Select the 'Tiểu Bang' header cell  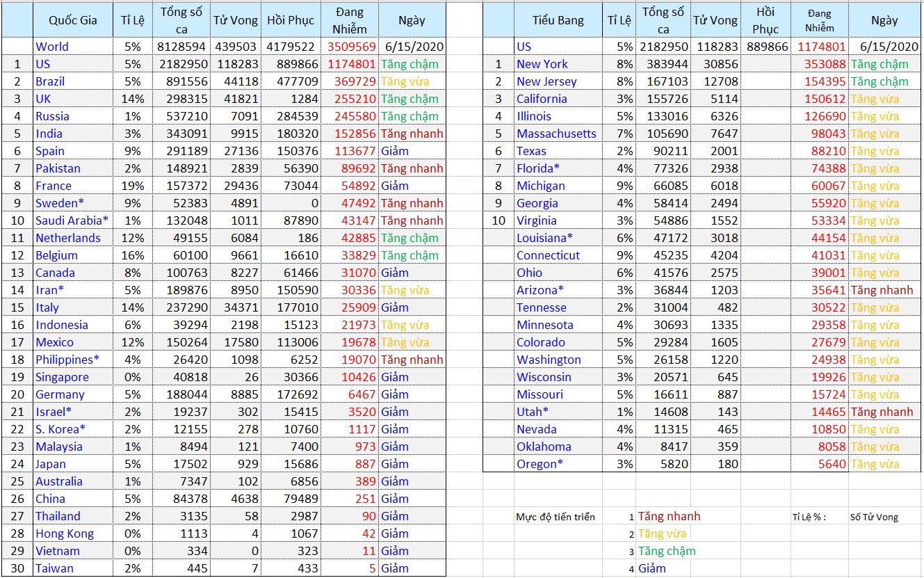[558, 20]
